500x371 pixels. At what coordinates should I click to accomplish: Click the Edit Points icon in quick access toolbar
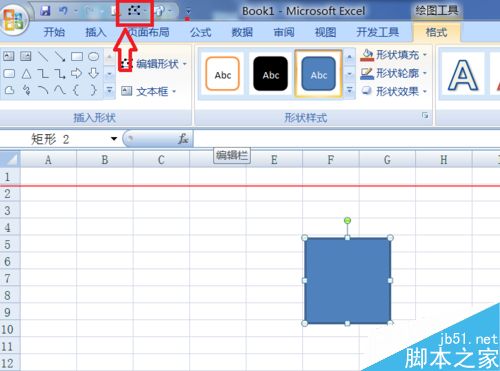(x=134, y=11)
